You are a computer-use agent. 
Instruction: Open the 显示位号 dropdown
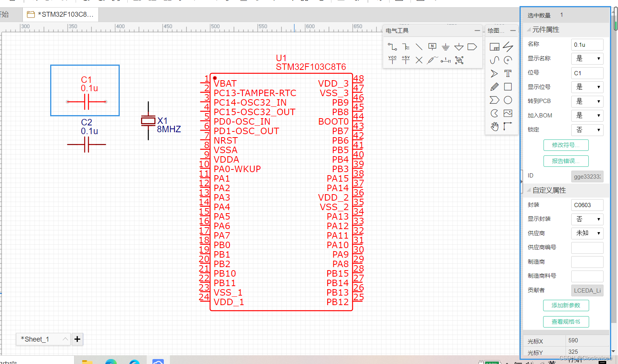587,87
